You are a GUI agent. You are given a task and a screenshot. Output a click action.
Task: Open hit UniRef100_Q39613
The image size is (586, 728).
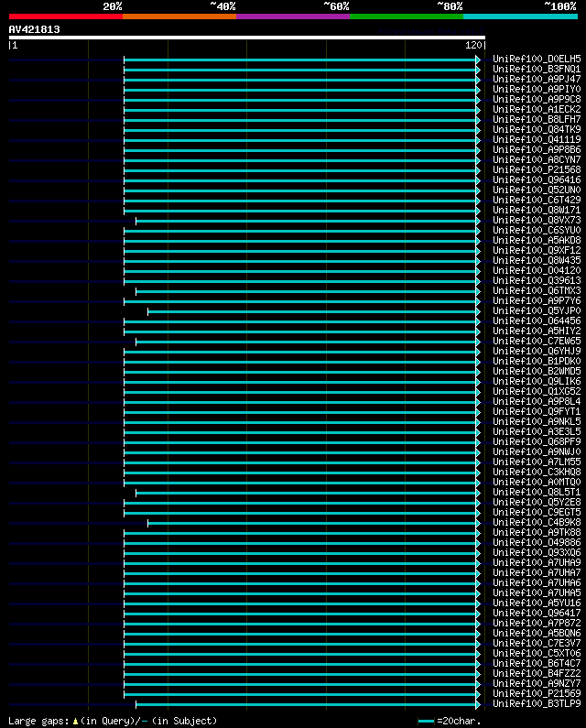[537, 280]
